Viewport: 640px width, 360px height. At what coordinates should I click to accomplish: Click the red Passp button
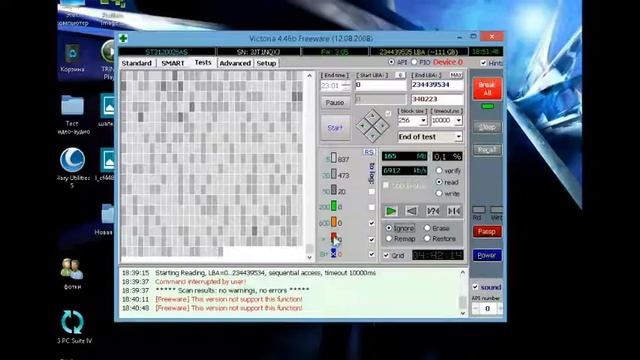(487, 232)
